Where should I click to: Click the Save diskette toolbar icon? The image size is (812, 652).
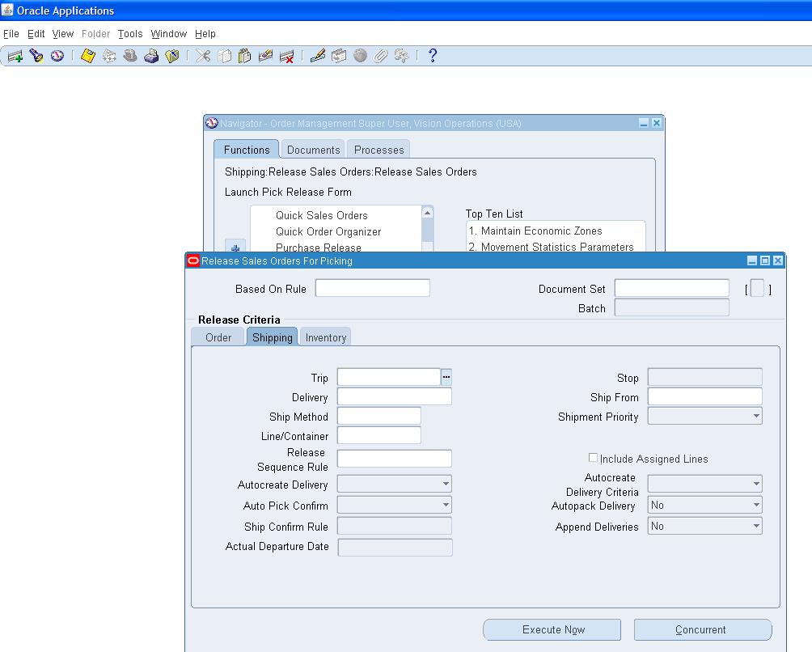pyautogui.click(x=88, y=56)
